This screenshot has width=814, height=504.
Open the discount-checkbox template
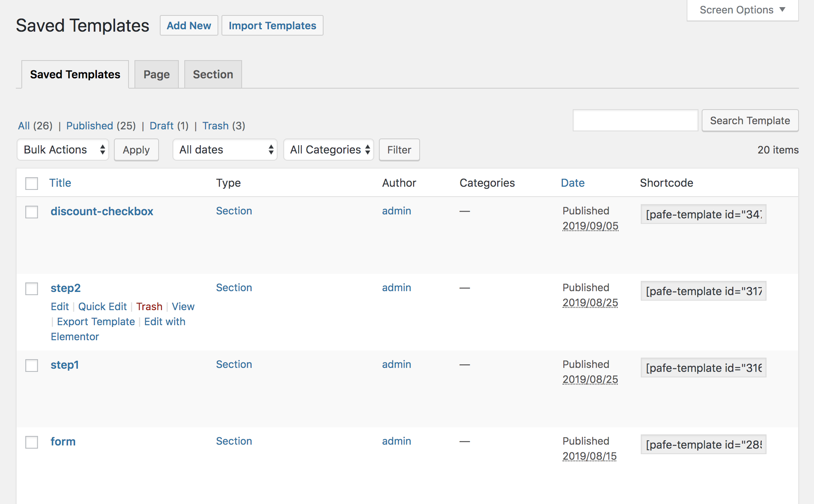tap(102, 211)
